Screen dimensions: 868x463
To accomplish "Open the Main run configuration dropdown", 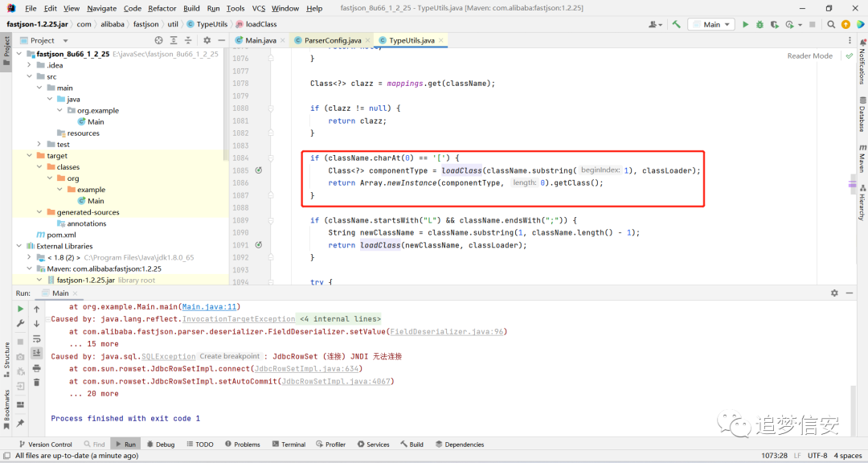I will pyautogui.click(x=711, y=24).
